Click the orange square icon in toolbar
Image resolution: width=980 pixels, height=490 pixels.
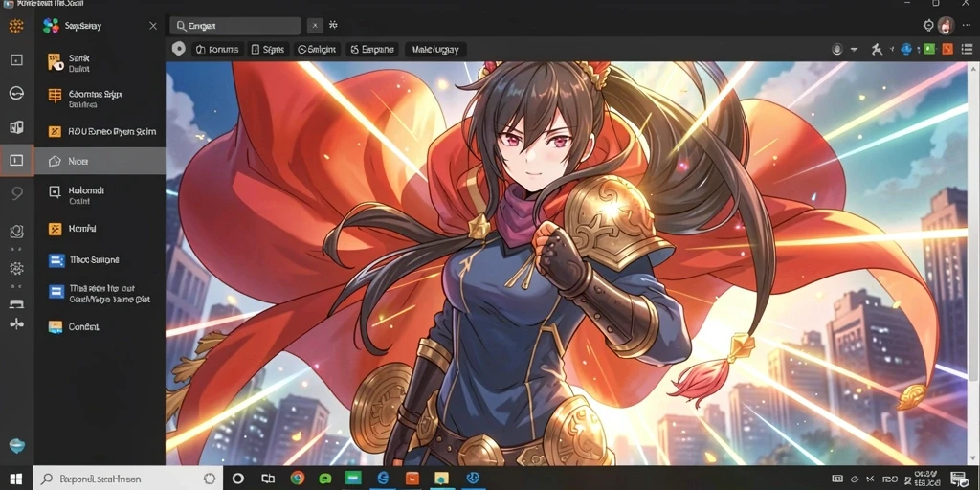(x=947, y=50)
